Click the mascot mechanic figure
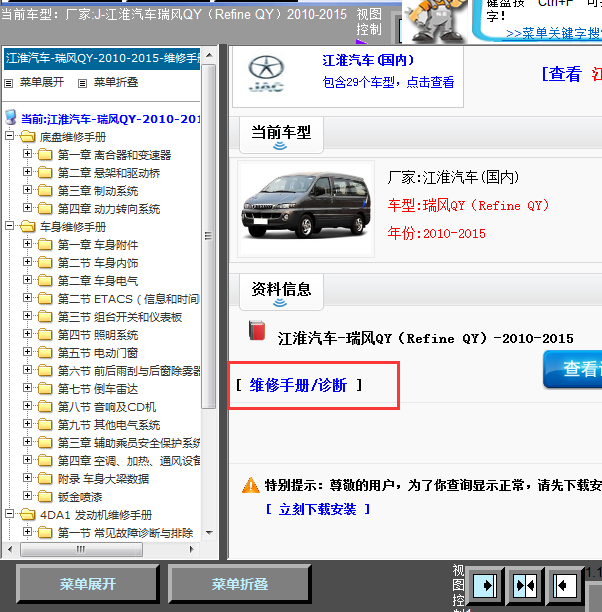The height and width of the screenshot is (612, 602). tap(434, 20)
